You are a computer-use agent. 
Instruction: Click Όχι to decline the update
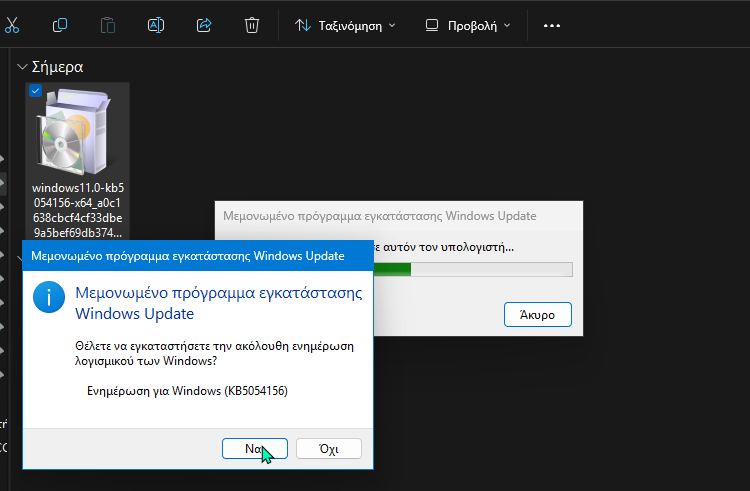pos(329,448)
